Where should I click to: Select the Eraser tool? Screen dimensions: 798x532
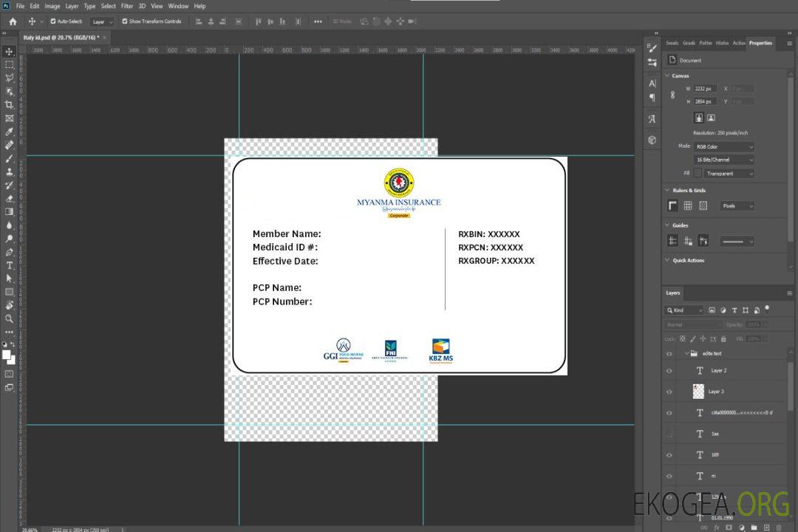(x=9, y=199)
